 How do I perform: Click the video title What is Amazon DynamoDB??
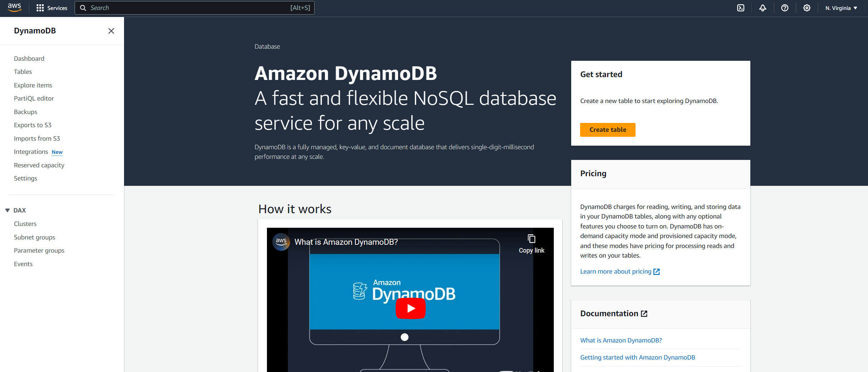pos(346,242)
